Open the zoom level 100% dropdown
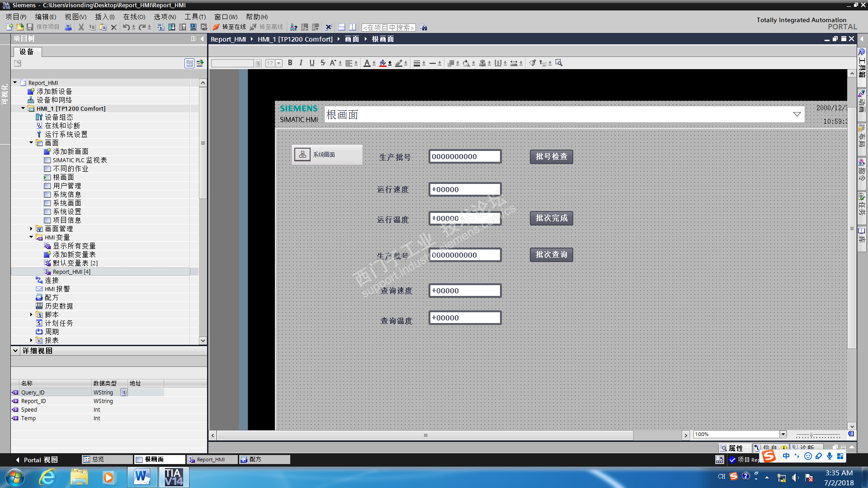 (x=783, y=434)
